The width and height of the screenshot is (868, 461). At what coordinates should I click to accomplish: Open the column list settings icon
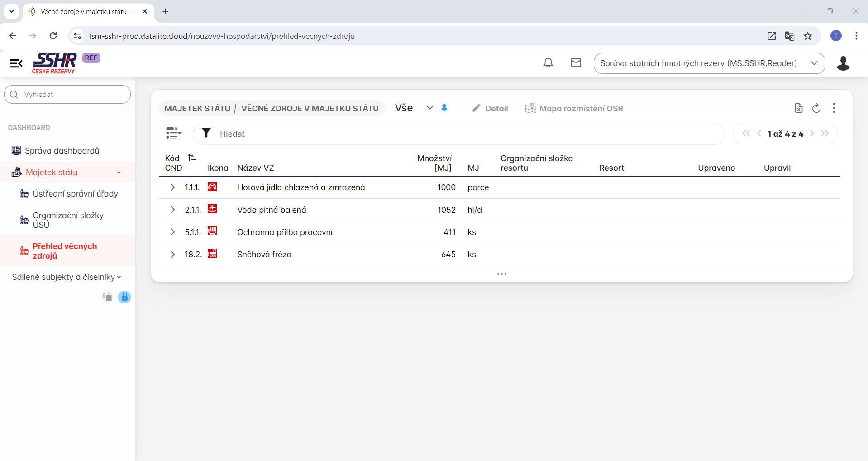click(173, 133)
